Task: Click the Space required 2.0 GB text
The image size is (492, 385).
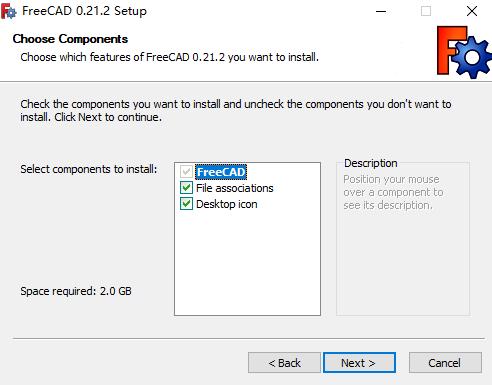Action: pos(76,291)
